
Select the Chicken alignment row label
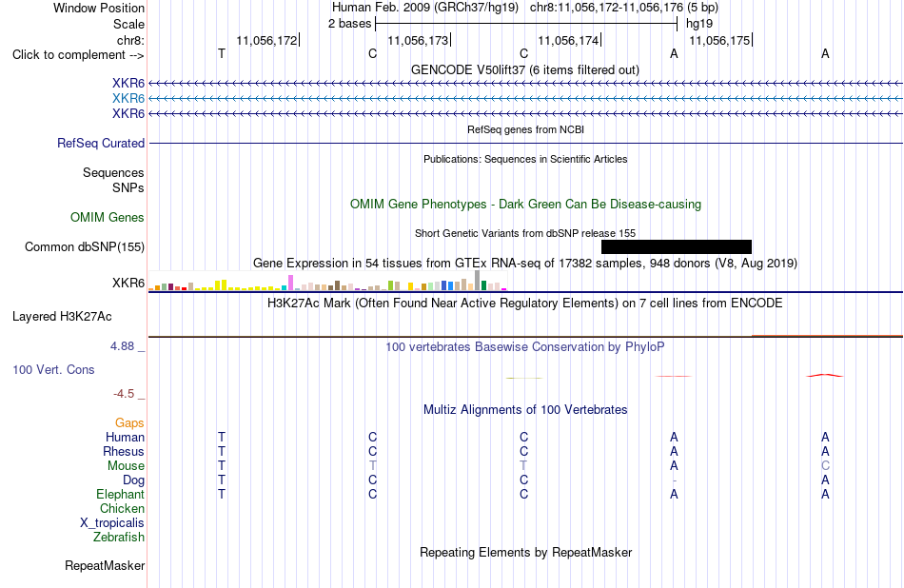point(122,508)
